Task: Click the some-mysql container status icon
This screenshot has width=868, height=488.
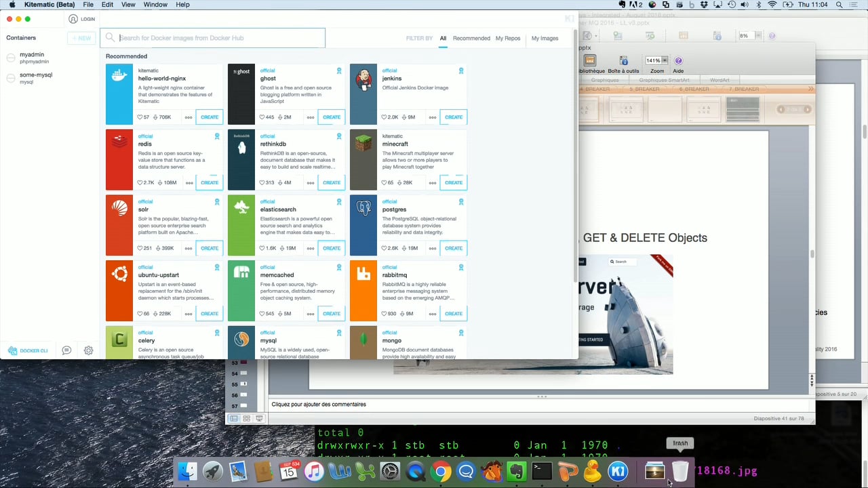Action: click(11, 79)
